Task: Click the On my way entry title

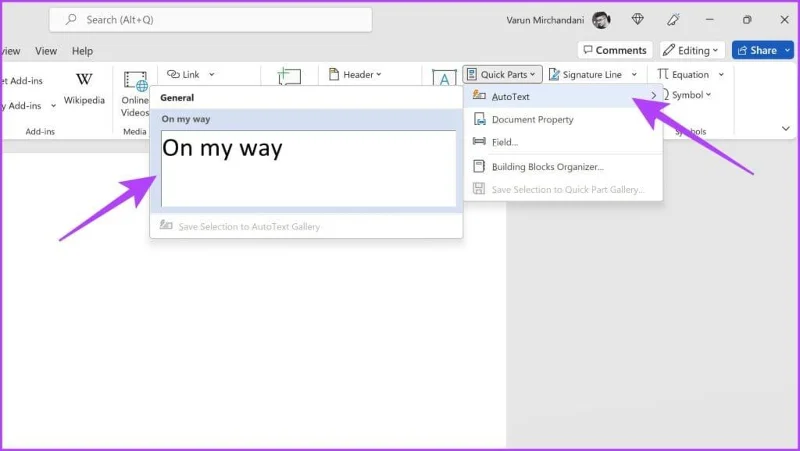Action: click(186, 119)
